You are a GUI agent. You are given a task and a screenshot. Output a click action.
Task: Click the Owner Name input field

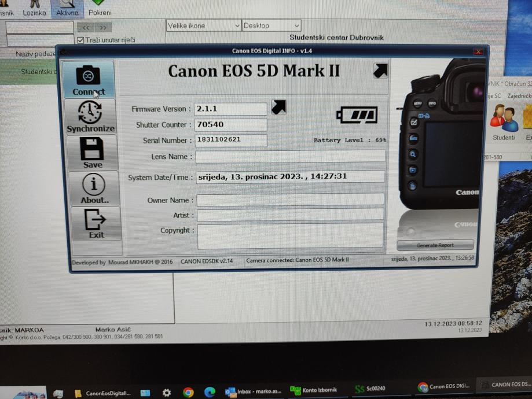pos(291,199)
